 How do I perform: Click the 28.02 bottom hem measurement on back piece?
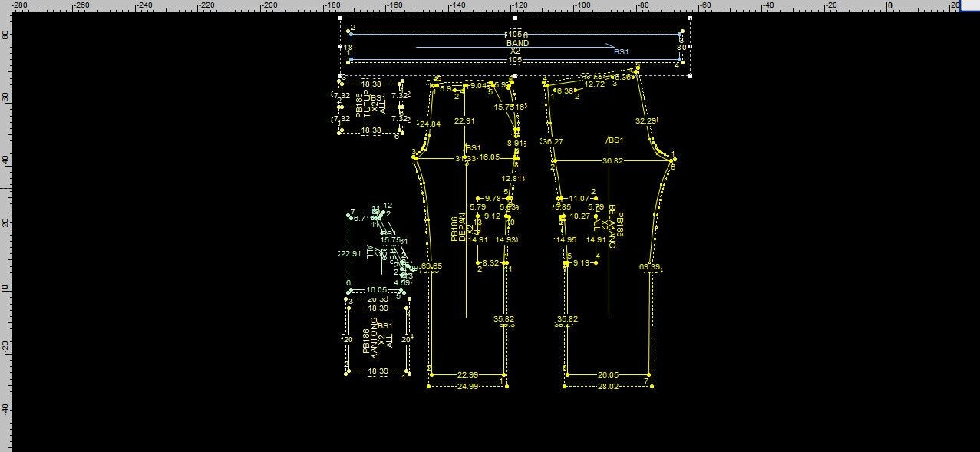[x=608, y=387]
